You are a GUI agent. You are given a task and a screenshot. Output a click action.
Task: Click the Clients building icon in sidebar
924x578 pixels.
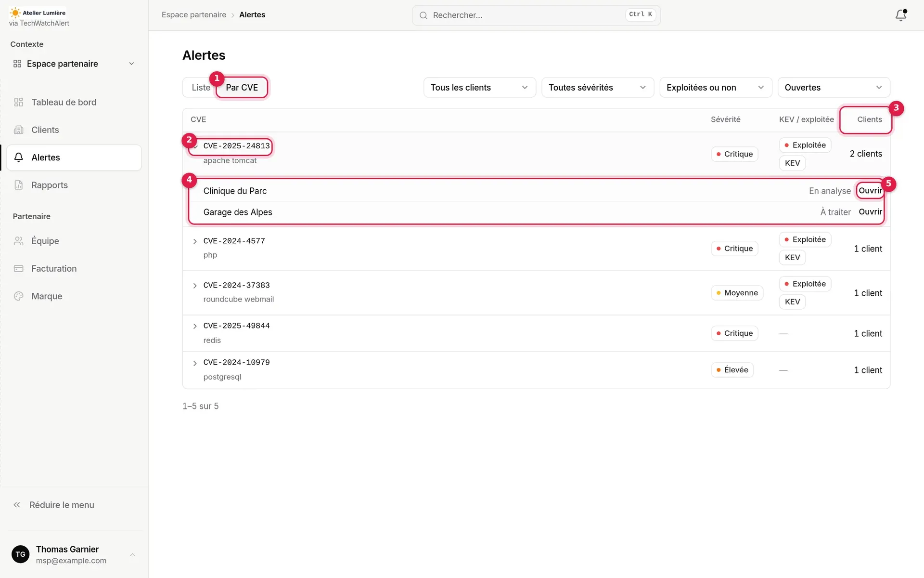pyautogui.click(x=19, y=130)
